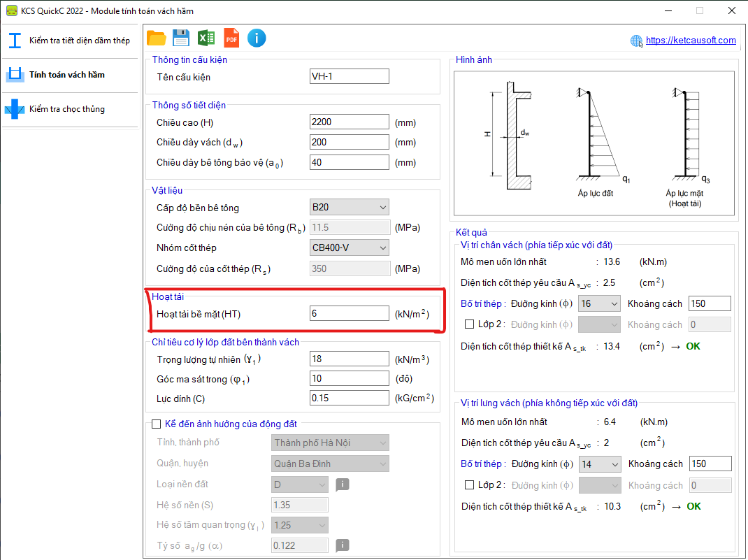The image size is (748, 560).
Task: Click Bố trí thép link in lưng vách section
Action: (x=482, y=464)
